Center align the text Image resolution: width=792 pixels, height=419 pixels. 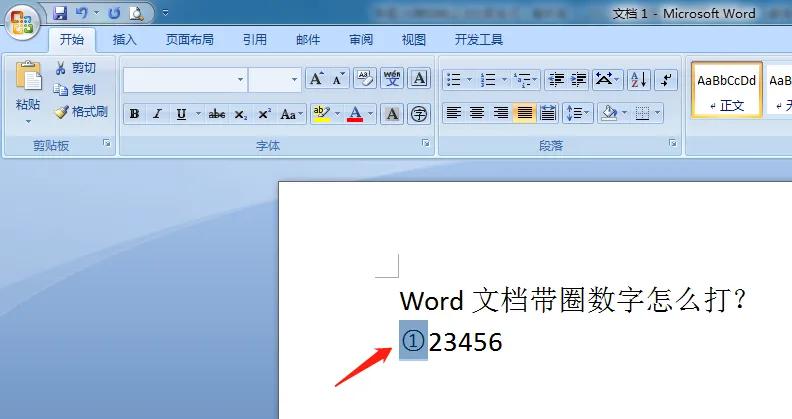tap(477, 113)
